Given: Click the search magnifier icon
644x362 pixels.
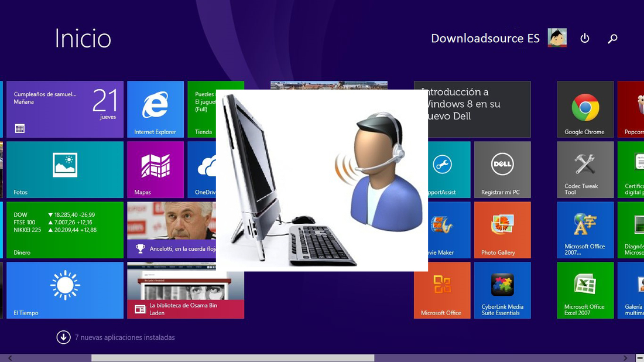Looking at the screenshot, I should point(612,39).
